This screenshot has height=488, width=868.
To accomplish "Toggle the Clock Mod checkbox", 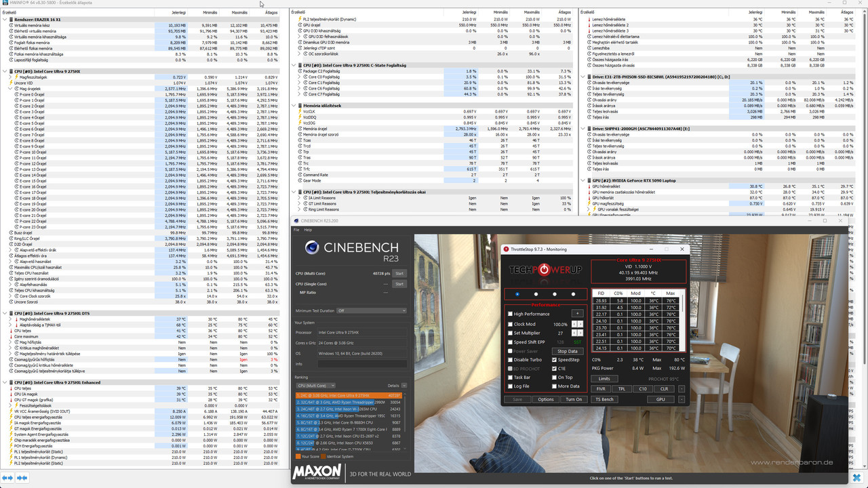I will (x=511, y=324).
